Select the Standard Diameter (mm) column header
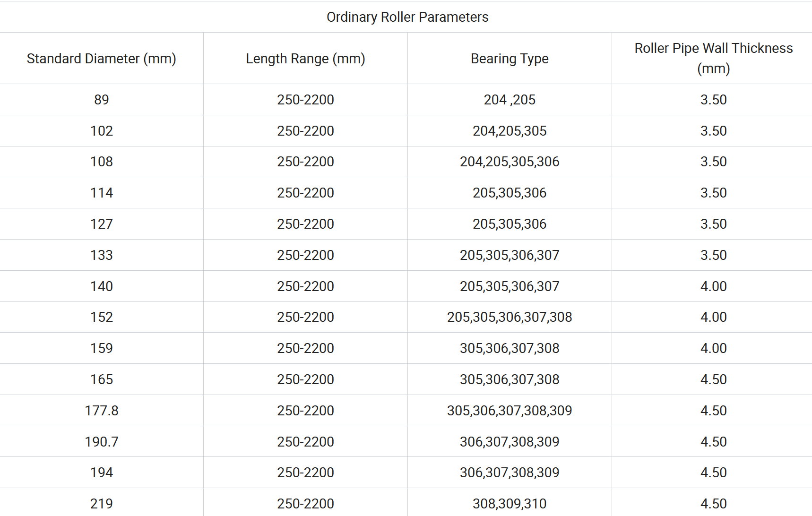 [102, 59]
